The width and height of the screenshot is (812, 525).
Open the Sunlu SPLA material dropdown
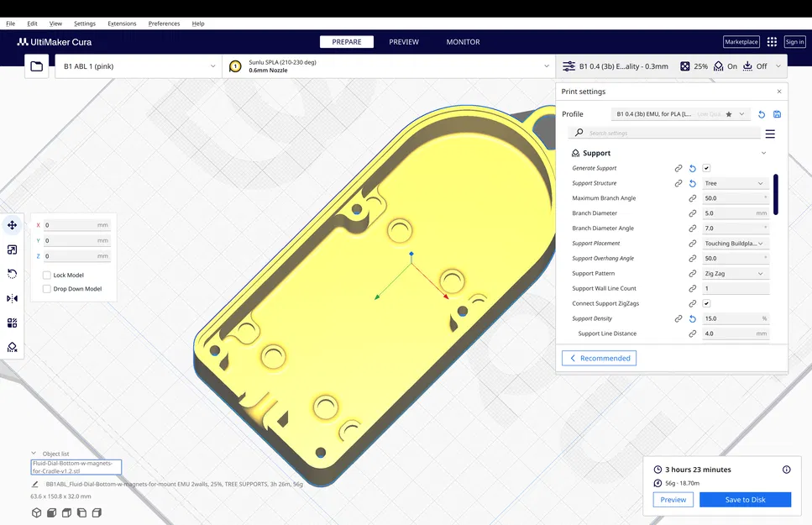coord(389,66)
